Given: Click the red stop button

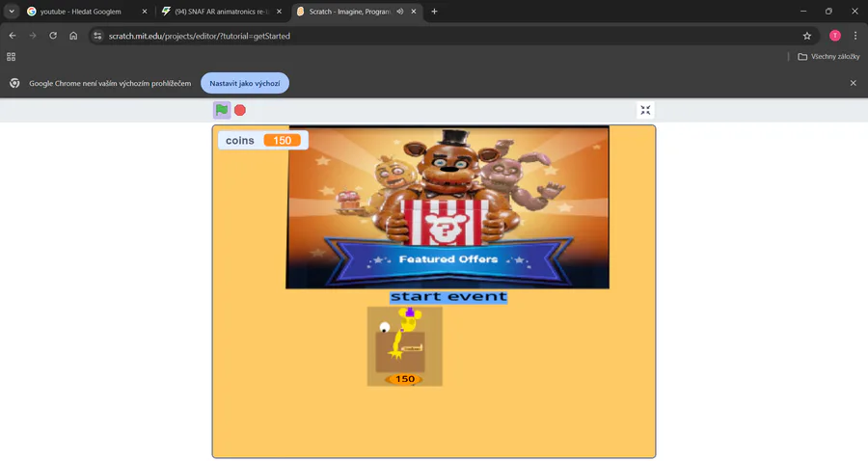Looking at the screenshot, I should (240, 110).
